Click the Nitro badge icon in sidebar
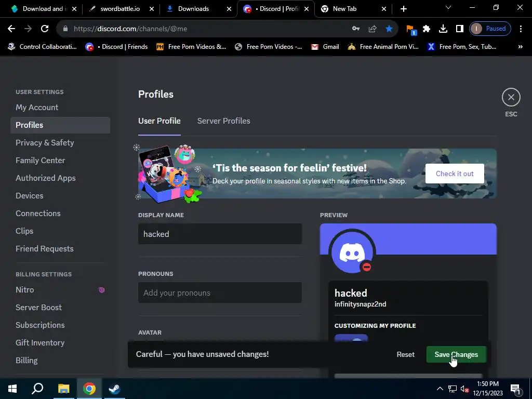The width and height of the screenshot is (532, 399). [x=101, y=290]
